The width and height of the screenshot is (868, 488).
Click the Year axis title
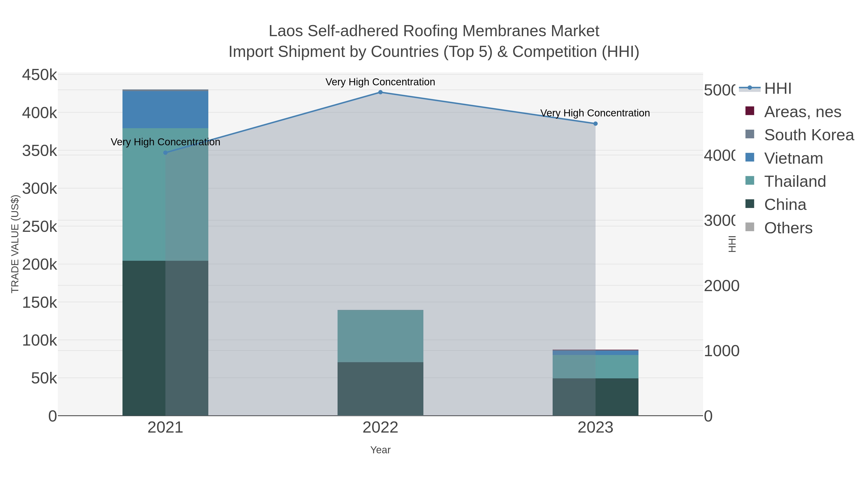[x=380, y=450]
